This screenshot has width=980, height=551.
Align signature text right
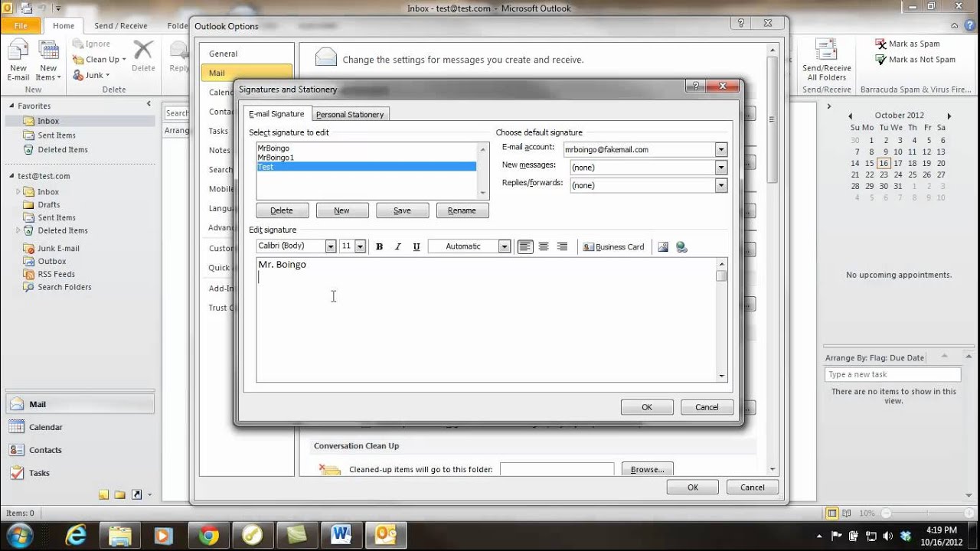click(x=562, y=246)
